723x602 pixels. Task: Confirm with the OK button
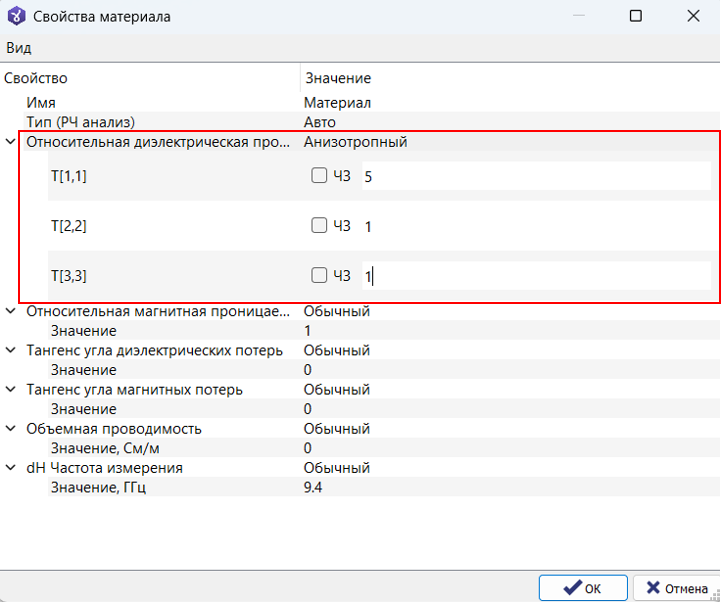click(x=583, y=588)
